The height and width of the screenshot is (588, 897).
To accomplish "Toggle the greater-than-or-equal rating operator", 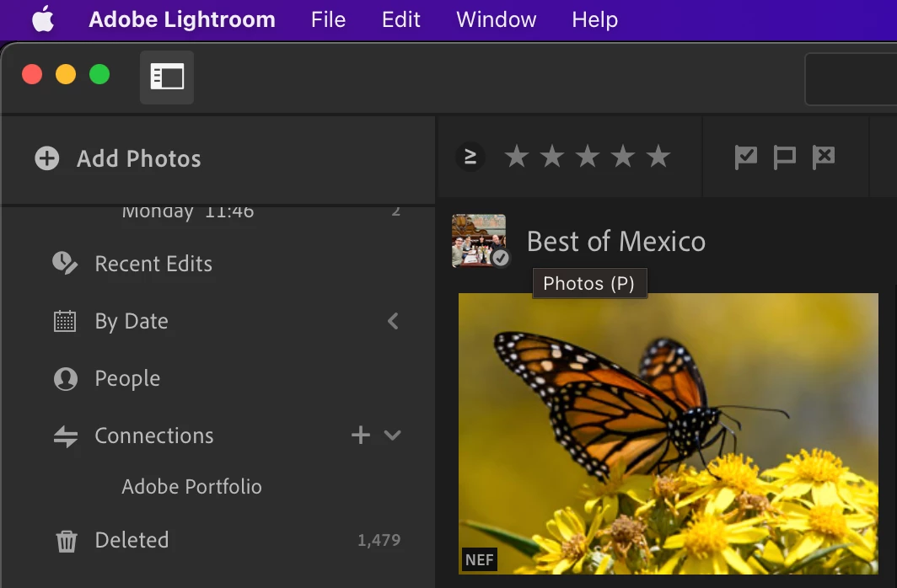I will pyautogui.click(x=470, y=157).
